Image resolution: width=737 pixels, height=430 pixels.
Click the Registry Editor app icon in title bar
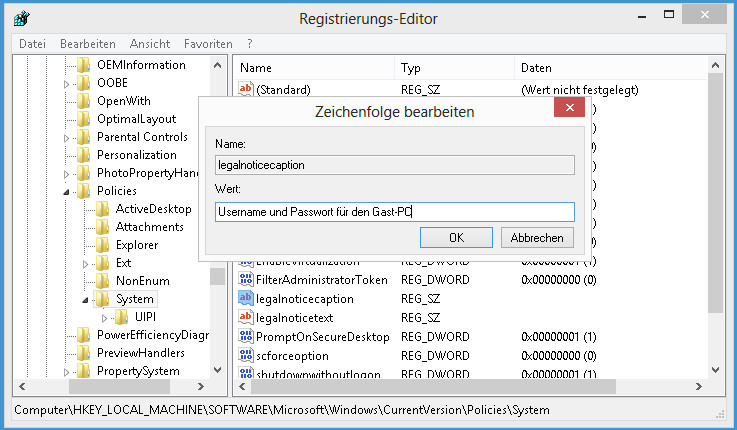click(x=22, y=18)
